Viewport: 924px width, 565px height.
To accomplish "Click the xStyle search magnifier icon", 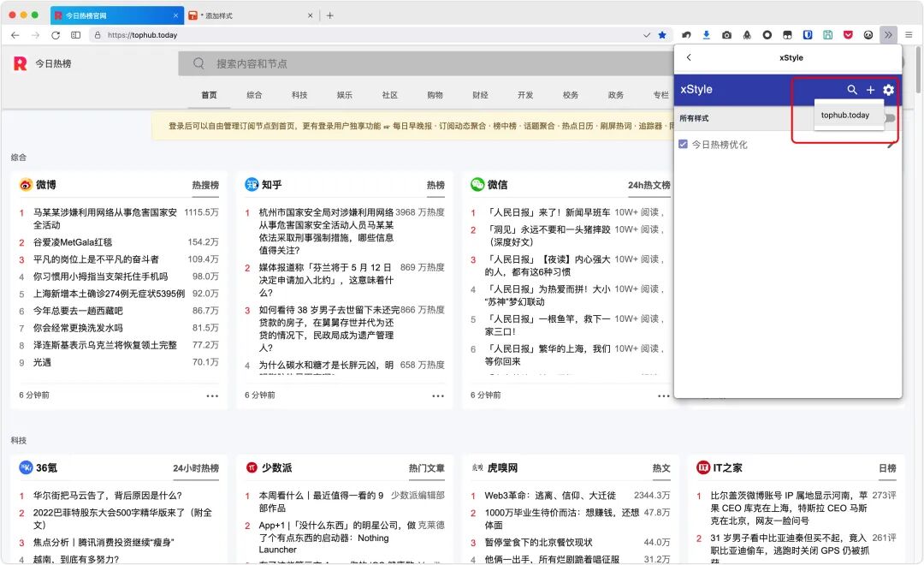I will 852,90.
